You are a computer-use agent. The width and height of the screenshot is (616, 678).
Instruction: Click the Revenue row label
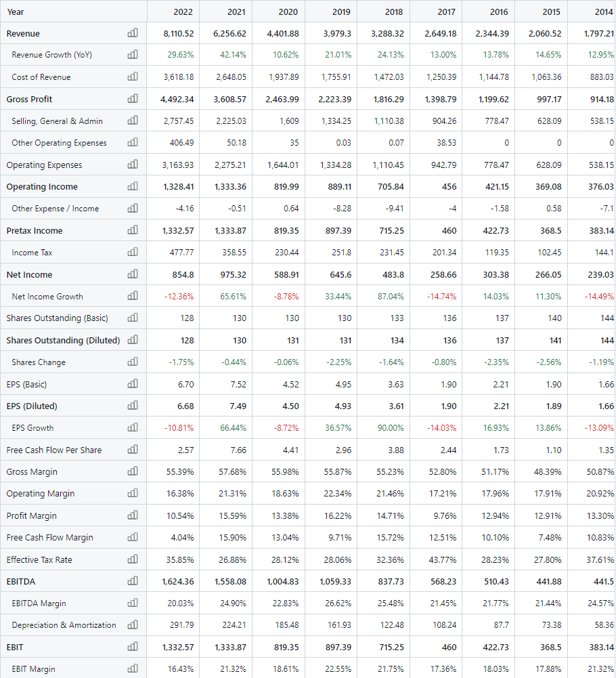(x=23, y=33)
